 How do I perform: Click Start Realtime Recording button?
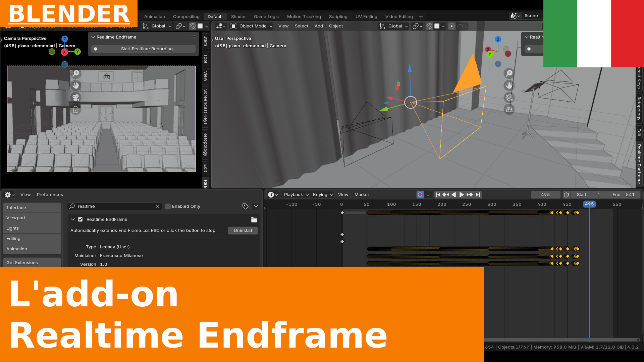point(143,49)
